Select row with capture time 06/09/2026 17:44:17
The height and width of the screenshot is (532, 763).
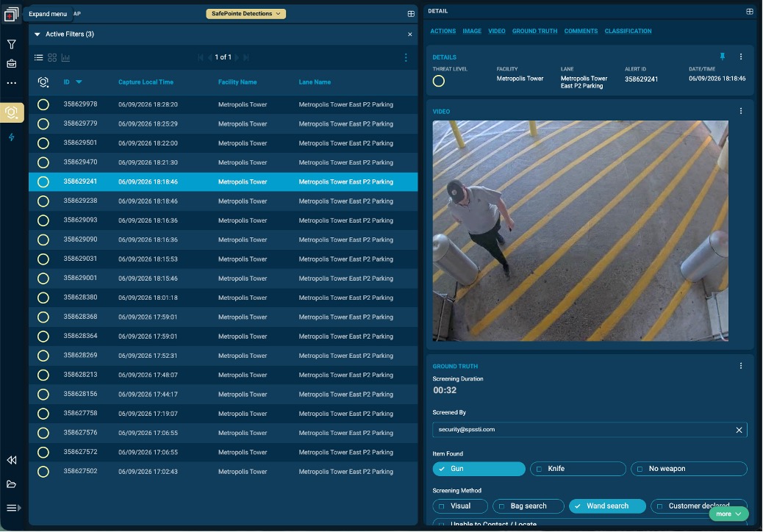click(x=223, y=395)
